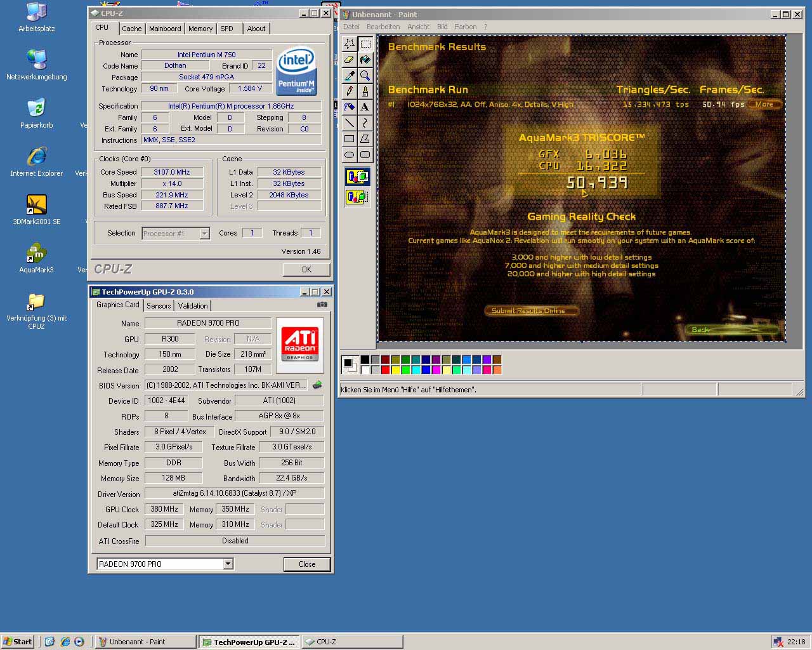The image size is (812, 650).
Task: Select the Polygon shape tool
Action: coord(365,139)
